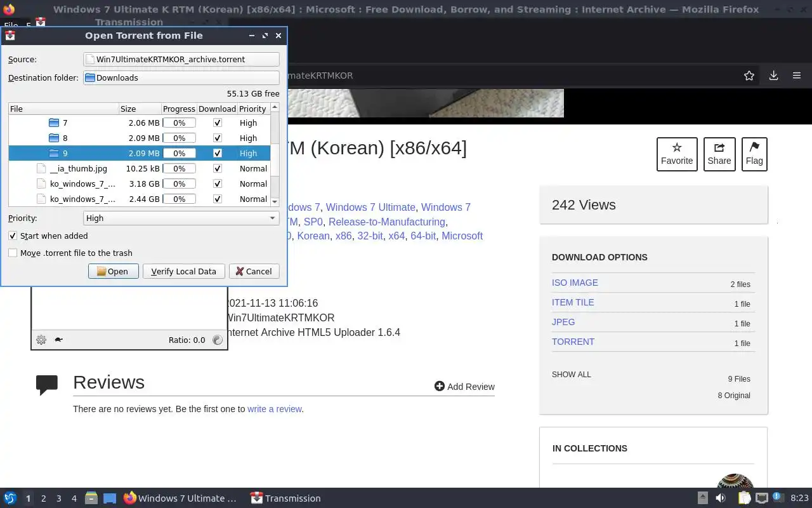Click the folder icon of selected row 9
812x508 pixels.
(x=54, y=153)
